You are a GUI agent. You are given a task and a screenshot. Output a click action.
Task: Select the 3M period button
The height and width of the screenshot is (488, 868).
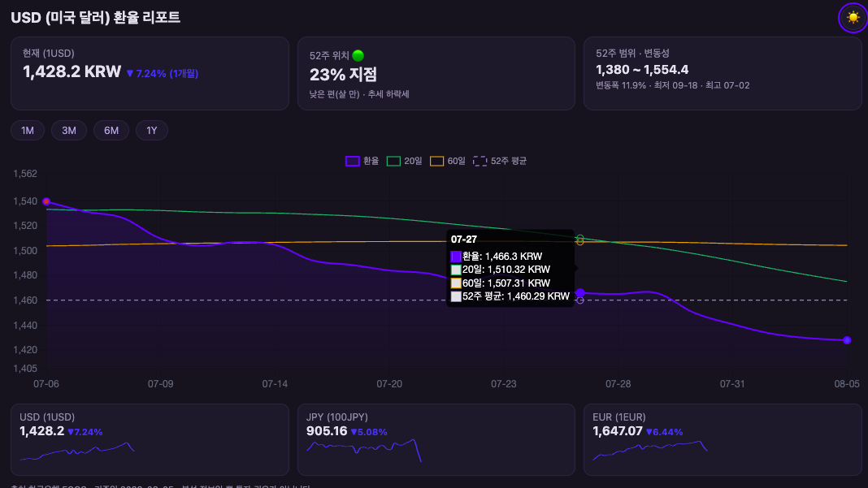[68, 131]
